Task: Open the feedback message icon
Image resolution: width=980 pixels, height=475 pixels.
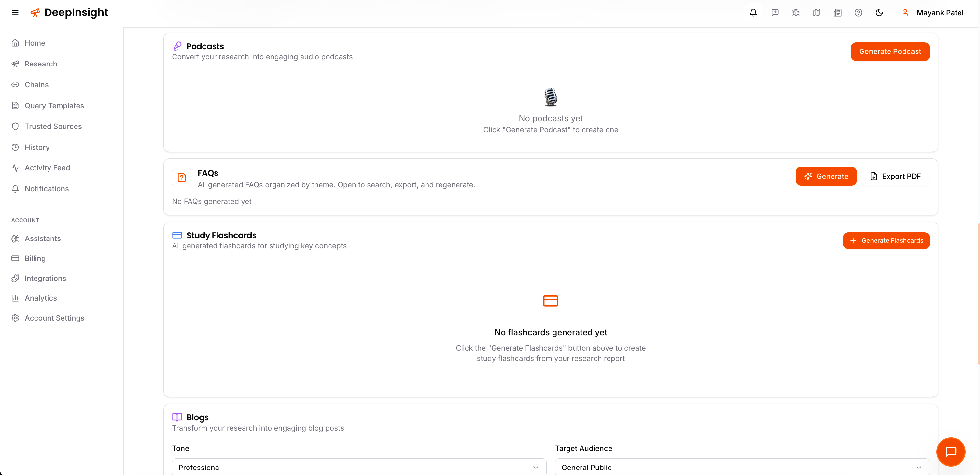Action: point(775,13)
